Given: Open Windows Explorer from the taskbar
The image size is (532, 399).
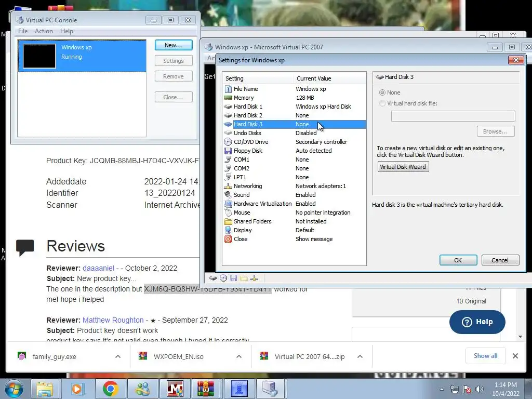Looking at the screenshot, I should (x=45, y=389).
